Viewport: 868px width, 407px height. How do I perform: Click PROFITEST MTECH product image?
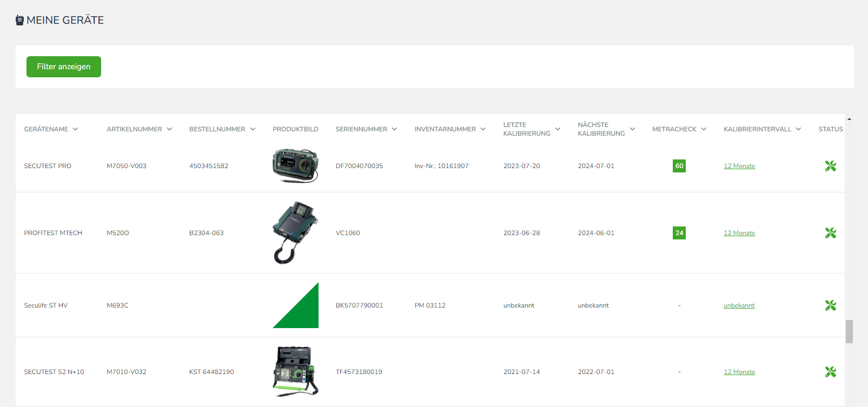(x=295, y=232)
